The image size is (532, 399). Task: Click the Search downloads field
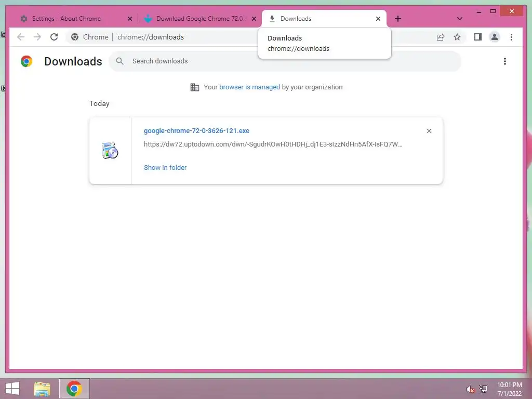click(x=285, y=61)
